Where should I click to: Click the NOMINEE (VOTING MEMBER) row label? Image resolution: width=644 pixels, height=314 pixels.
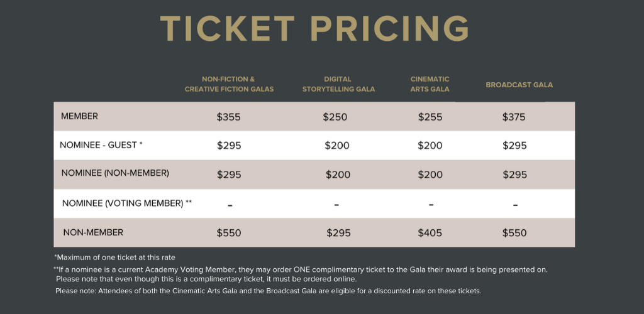[x=127, y=203]
